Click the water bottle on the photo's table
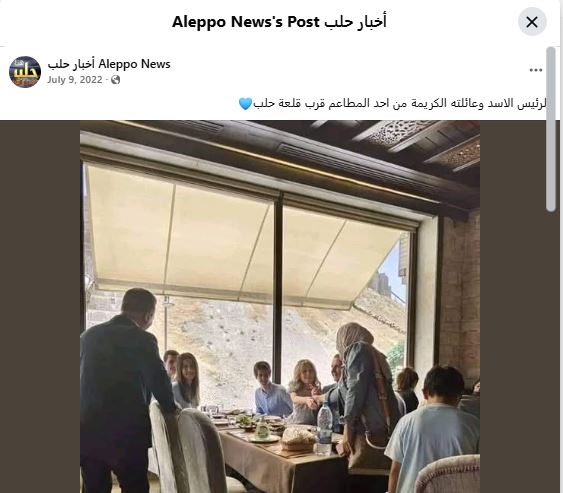 325,427
